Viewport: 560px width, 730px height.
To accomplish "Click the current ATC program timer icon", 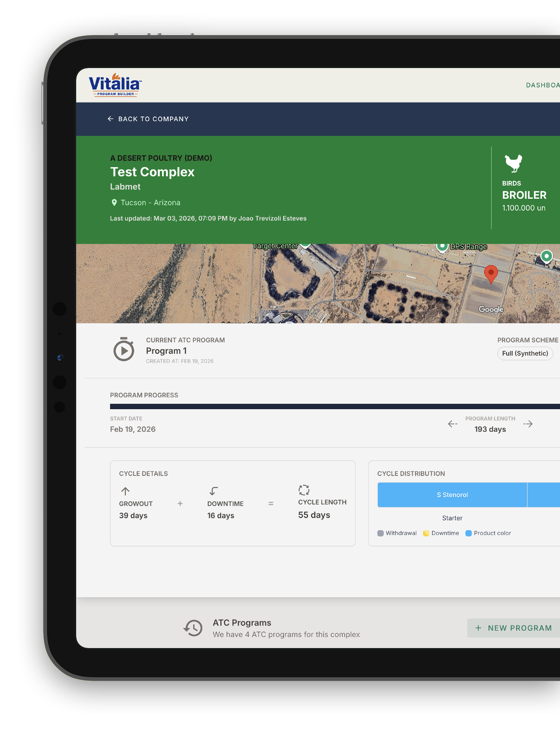I will [123, 350].
